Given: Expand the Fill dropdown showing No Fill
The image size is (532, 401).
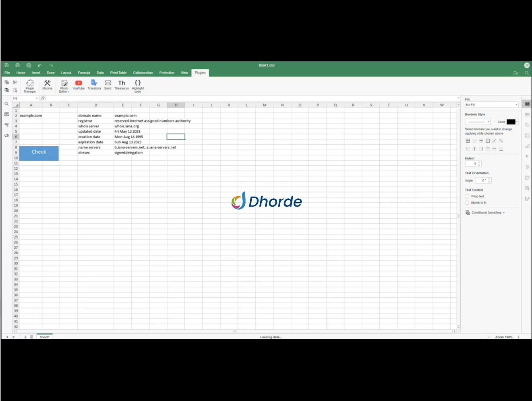Looking at the screenshot, I should [491, 105].
